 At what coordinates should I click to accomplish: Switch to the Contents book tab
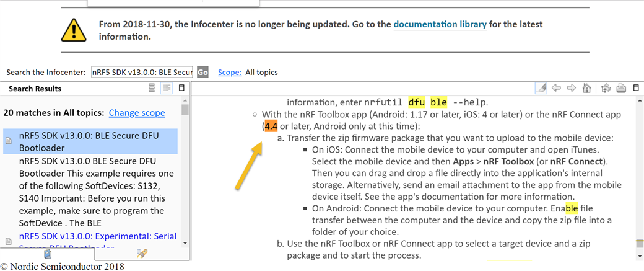click(x=48, y=254)
